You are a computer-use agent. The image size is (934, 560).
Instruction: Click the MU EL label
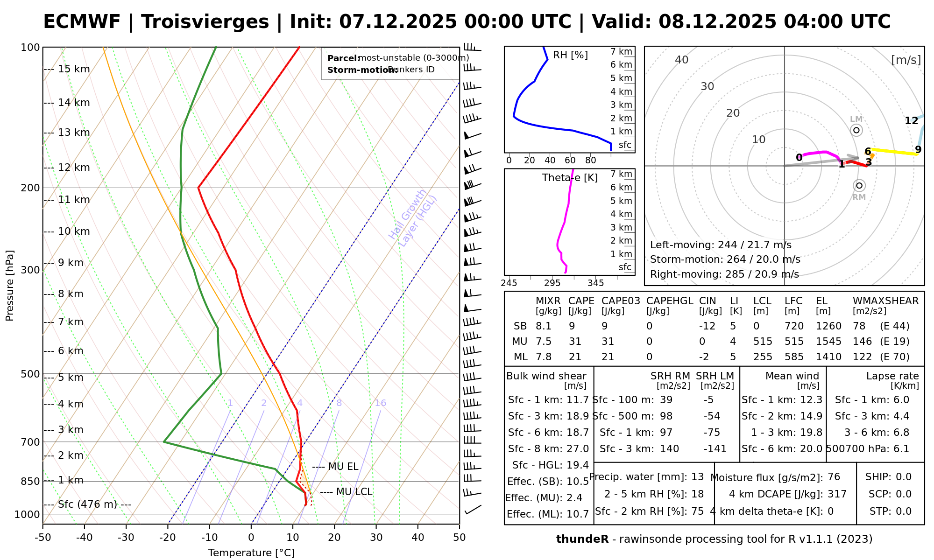pos(343,467)
